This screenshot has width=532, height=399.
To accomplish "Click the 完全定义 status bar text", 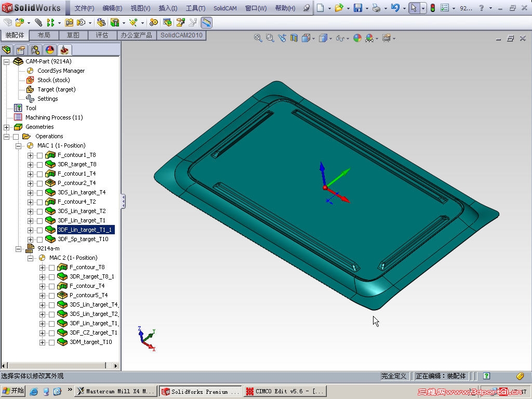I will pyautogui.click(x=394, y=376).
